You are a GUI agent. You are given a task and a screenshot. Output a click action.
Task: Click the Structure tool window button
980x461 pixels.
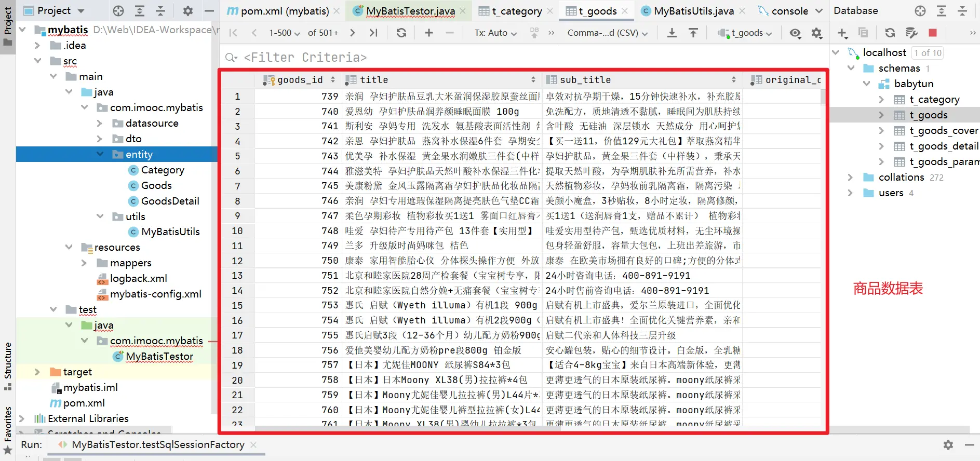[8, 366]
